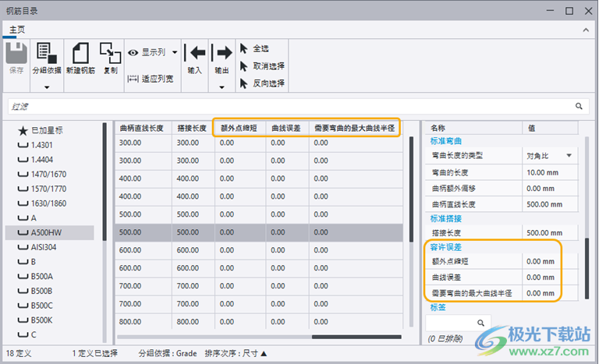Screen dimensions: 599x364
Task: Edit the 需要弯曲的最大曲线半径 value
Action: [550, 293]
